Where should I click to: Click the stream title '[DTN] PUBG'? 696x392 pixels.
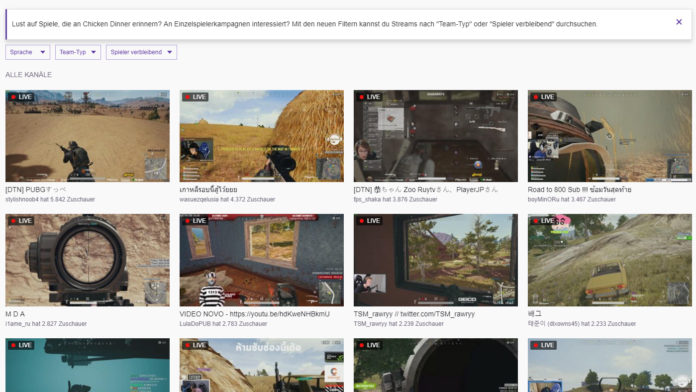click(x=36, y=190)
